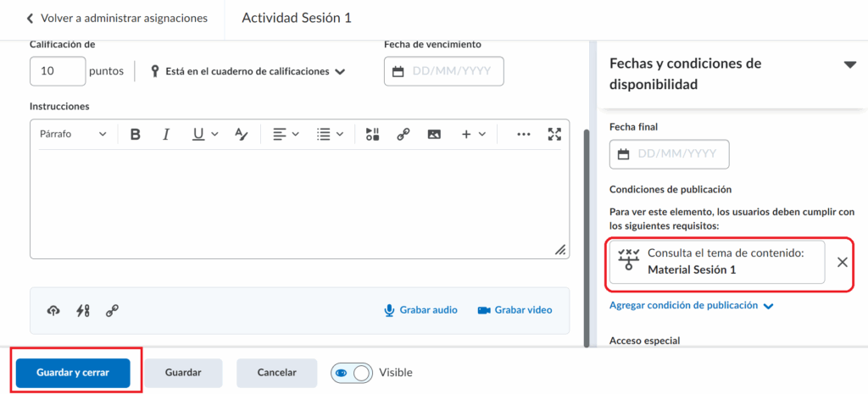This screenshot has width=868, height=394.
Task: Remove the Material Sesión 1 release condition
Action: pos(842,262)
